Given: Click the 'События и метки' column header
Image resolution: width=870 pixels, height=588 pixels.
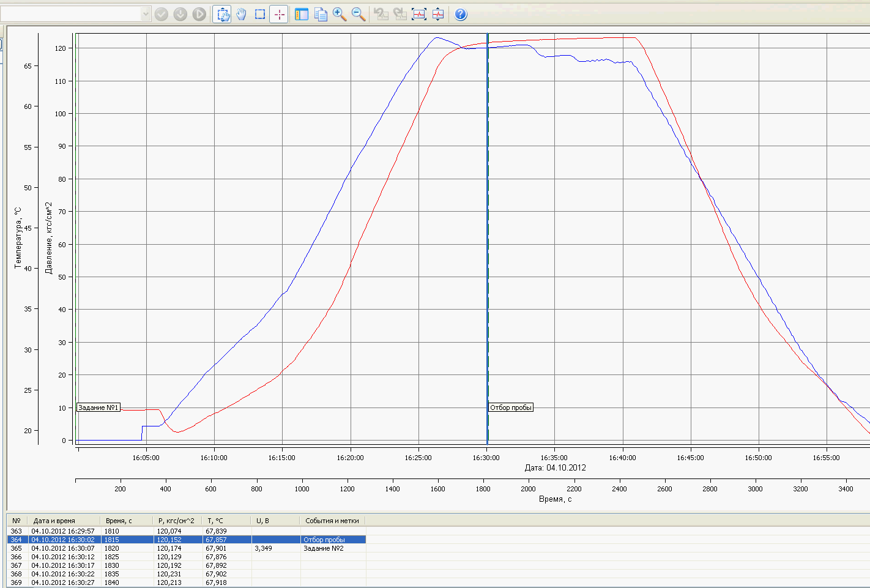Looking at the screenshot, I should 332,521.
